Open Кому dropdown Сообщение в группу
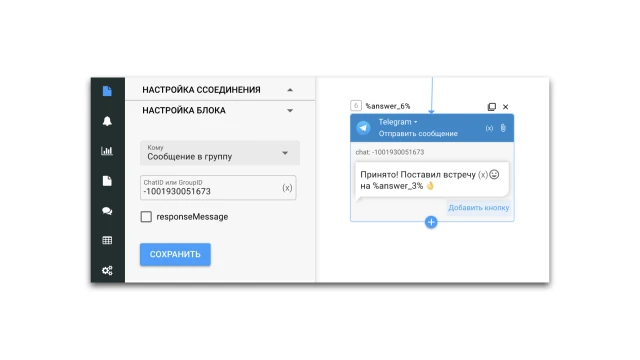The width and height of the screenshot is (640, 360). (x=220, y=153)
